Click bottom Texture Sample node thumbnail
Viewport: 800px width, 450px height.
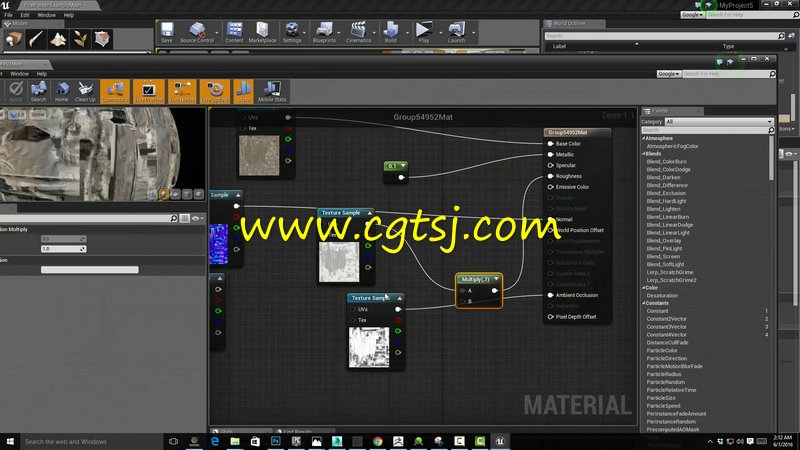click(x=369, y=347)
